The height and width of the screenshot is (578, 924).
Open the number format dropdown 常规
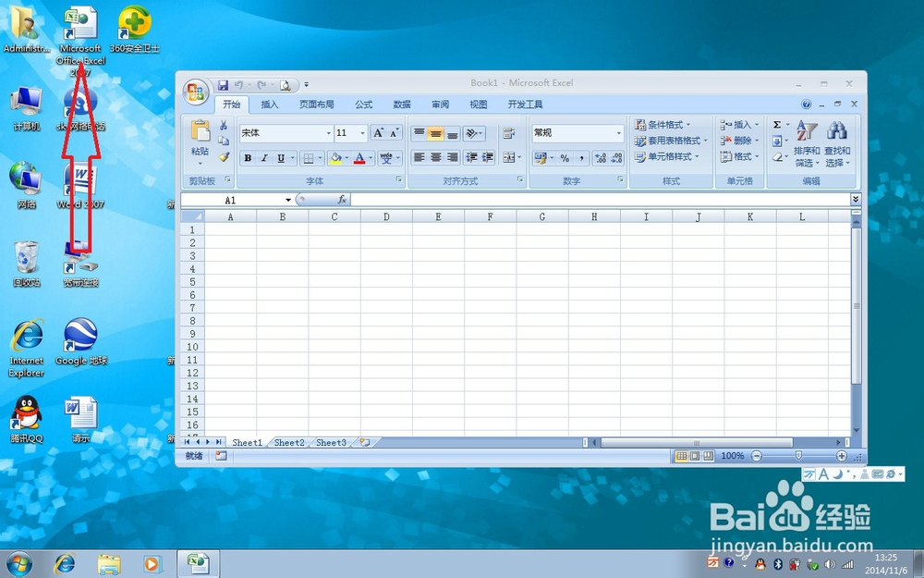[618, 133]
